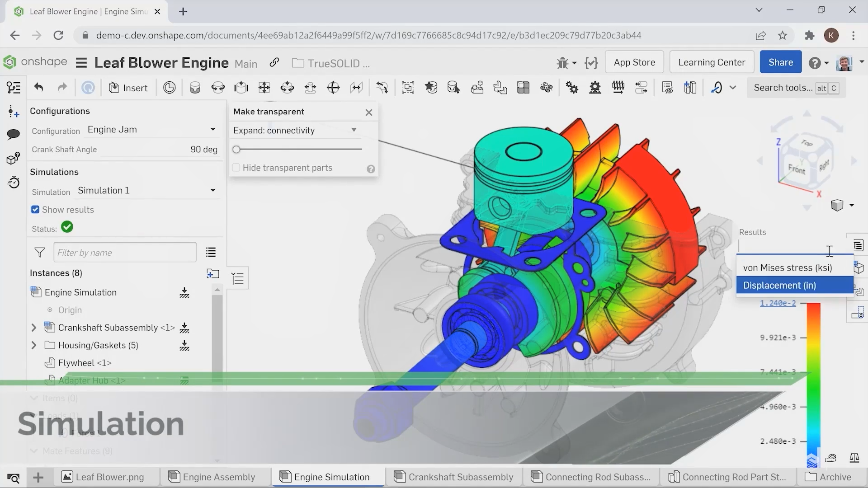The width and height of the screenshot is (868, 488).
Task: Enable Hide transparent parts checkbox
Action: tap(236, 168)
